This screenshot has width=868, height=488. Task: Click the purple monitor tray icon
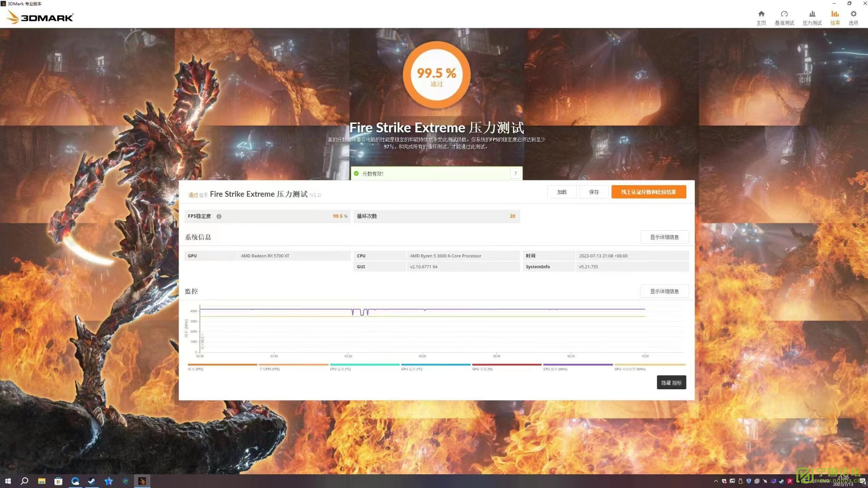pos(773,481)
